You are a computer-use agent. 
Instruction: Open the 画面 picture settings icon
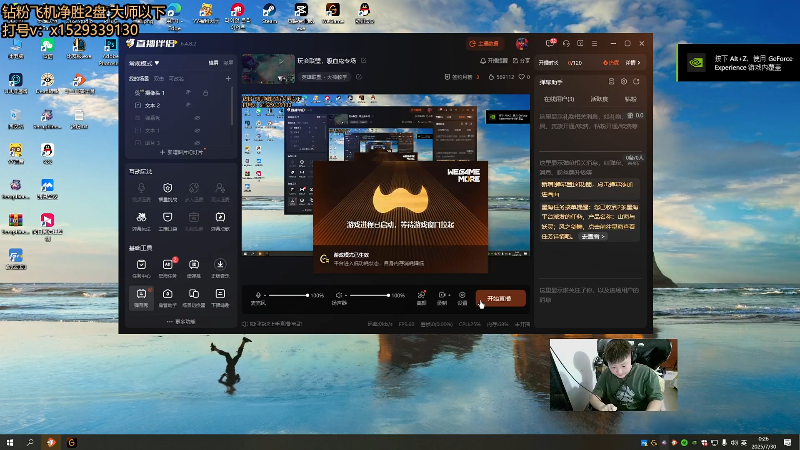[421, 297]
